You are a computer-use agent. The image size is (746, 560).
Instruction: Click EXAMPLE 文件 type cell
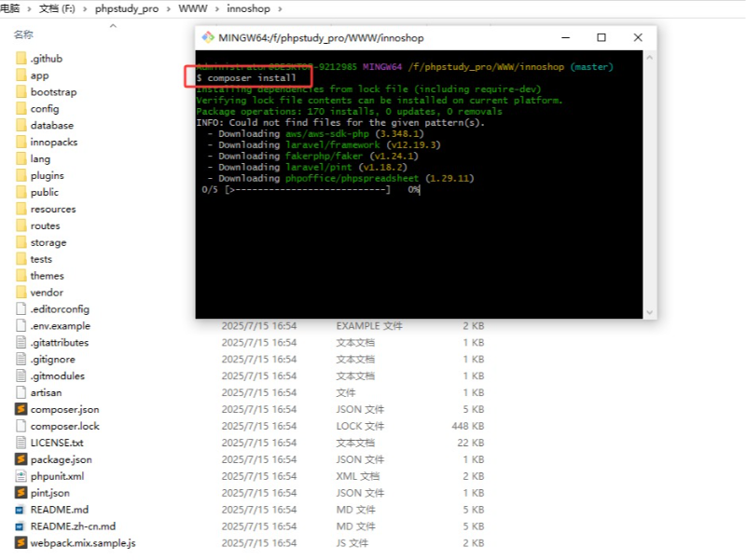(x=369, y=325)
